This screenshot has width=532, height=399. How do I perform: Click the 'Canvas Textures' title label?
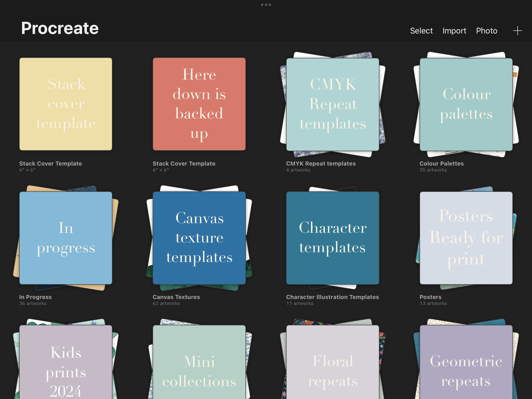[176, 297]
